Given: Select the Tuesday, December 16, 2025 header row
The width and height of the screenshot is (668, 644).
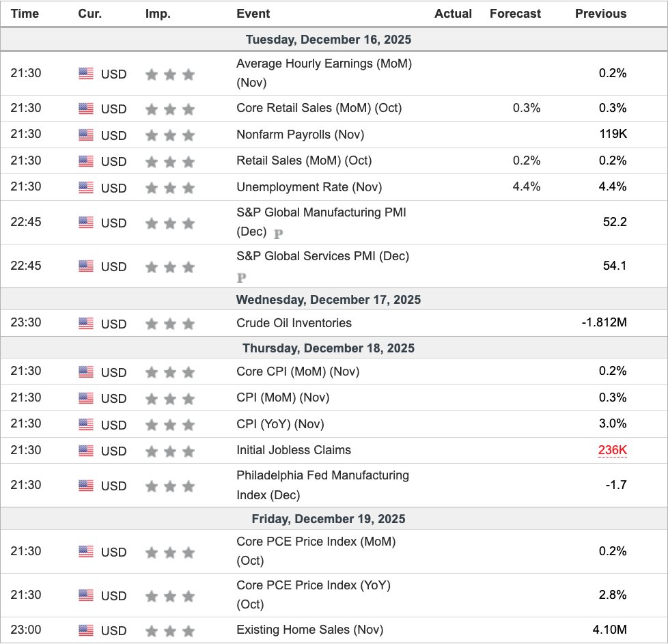Looking at the screenshot, I should [x=334, y=40].
